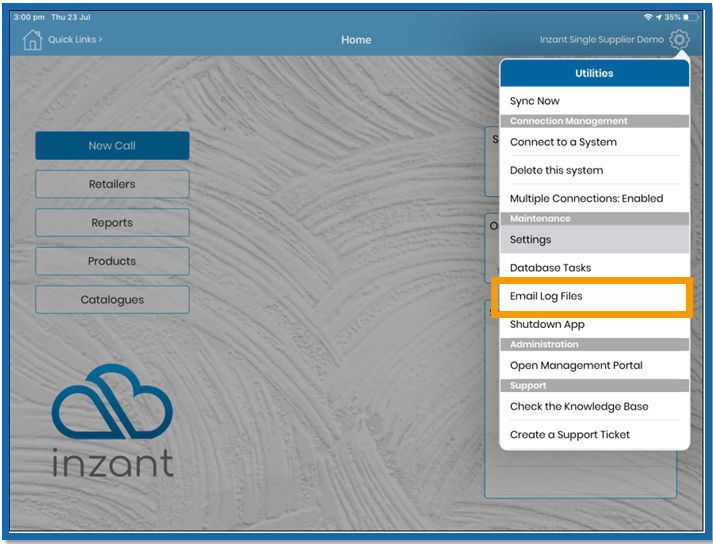Open the Catalogues section

pyautogui.click(x=112, y=300)
